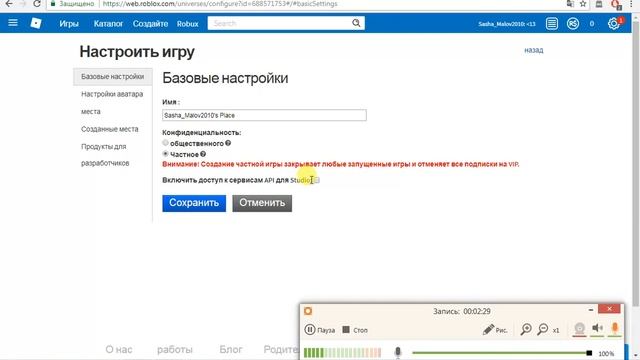Click the orange recorder app icon
The height and width of the screenshot is (360, 640).
coord(308,311)
